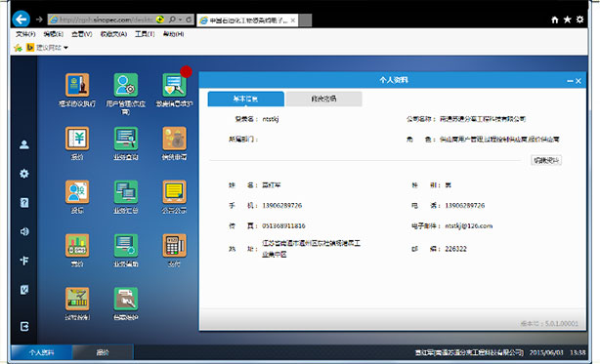Open the 收藏夹(A) menu
This screenshot has width=600, height=364.
pyautogui.click(x=113, y=34)
